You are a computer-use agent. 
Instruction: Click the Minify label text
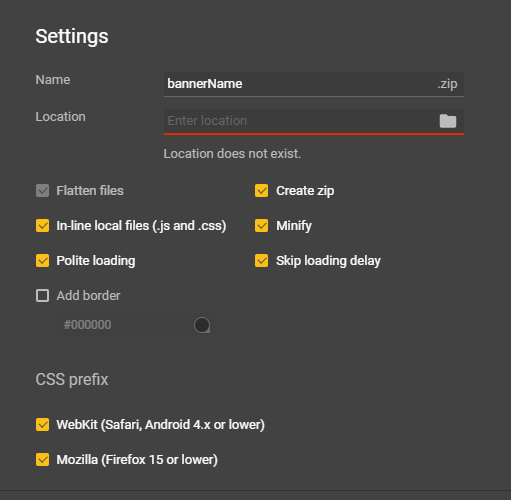click(x=294, y=226)
